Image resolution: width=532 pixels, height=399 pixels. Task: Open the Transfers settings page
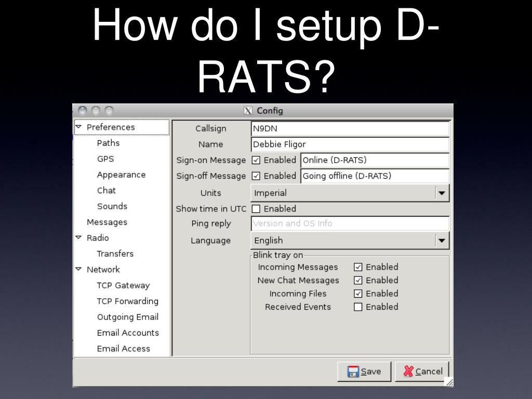(x=115, y=254)
